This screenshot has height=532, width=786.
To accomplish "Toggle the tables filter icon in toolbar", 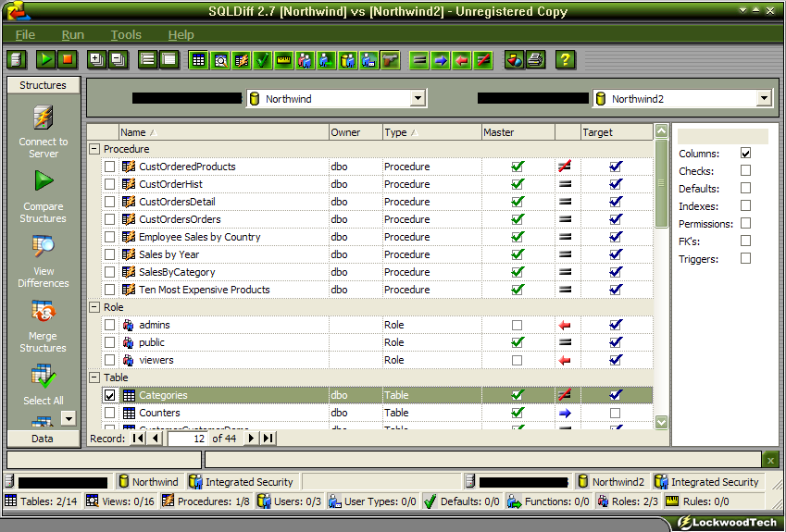I will click(x=198, y=59).
